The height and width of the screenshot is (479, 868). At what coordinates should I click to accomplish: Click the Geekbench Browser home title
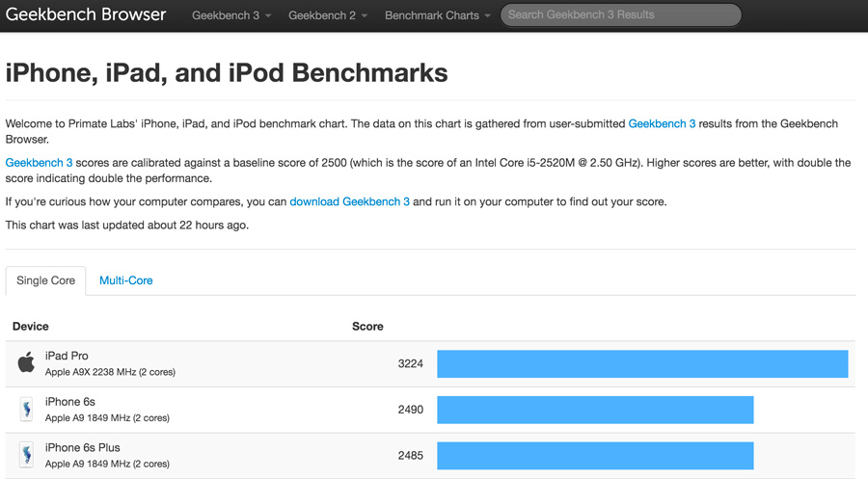point(86,15)
